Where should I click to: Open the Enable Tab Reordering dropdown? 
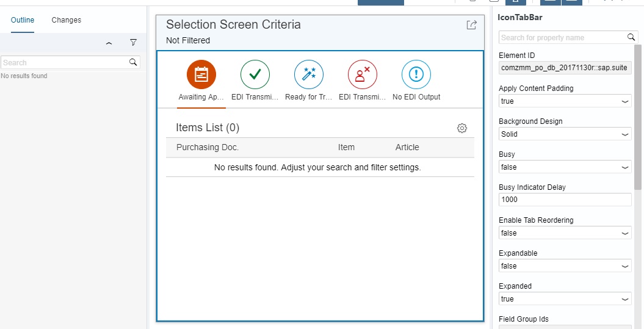(x=565, y=233)
